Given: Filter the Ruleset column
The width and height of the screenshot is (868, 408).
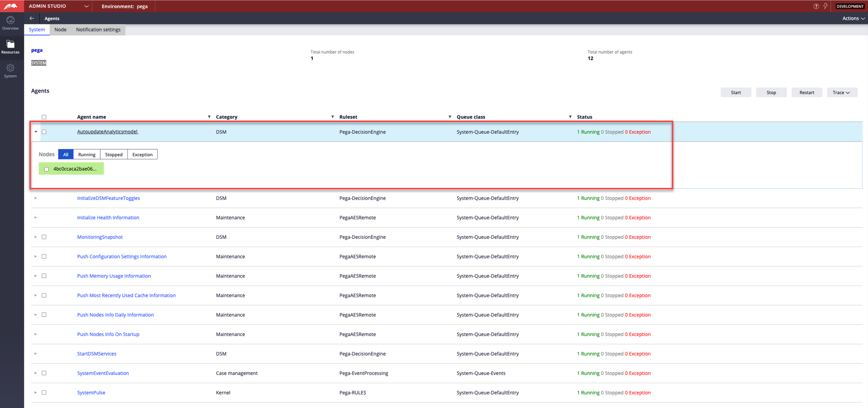Looking at the screenshot, I should [x=450, y=117].
